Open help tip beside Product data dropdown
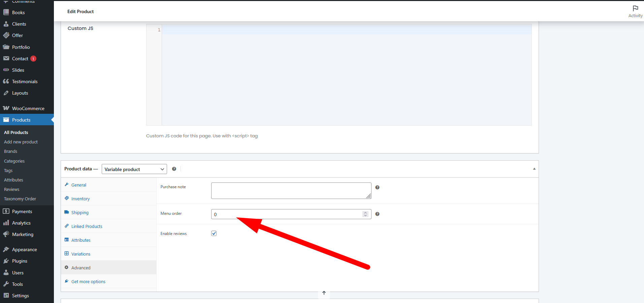The width and height of the screenshot is (644, 303). tap(174, 169)
